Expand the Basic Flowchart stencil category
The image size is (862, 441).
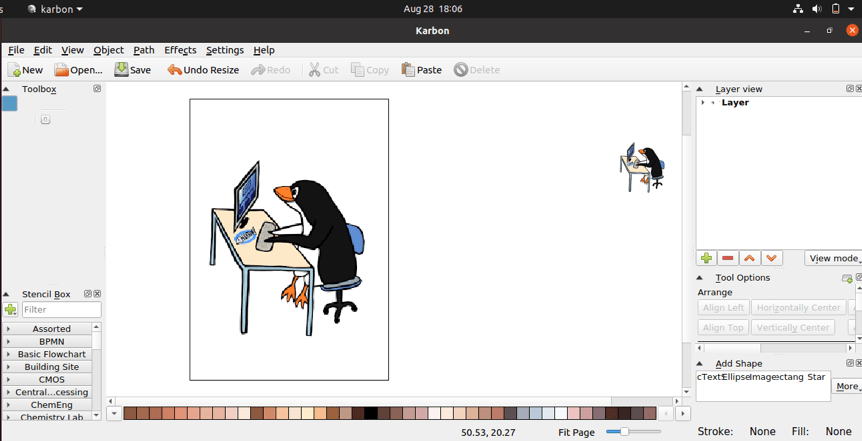(8, 354)
